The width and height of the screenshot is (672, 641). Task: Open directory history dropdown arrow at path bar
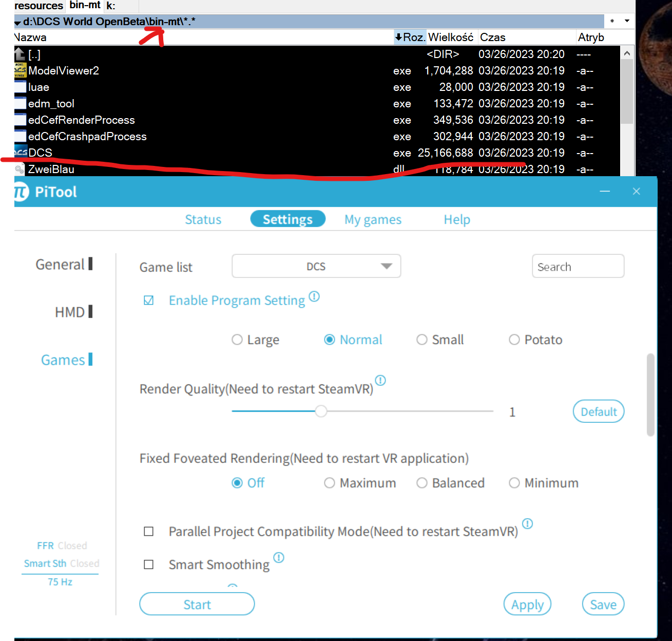pos(627,21)
